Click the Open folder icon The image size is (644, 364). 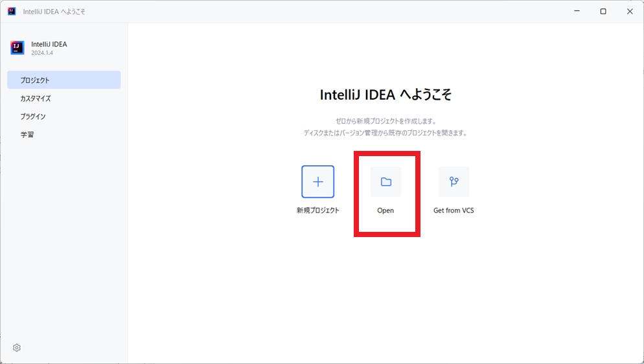coord(385,182)
